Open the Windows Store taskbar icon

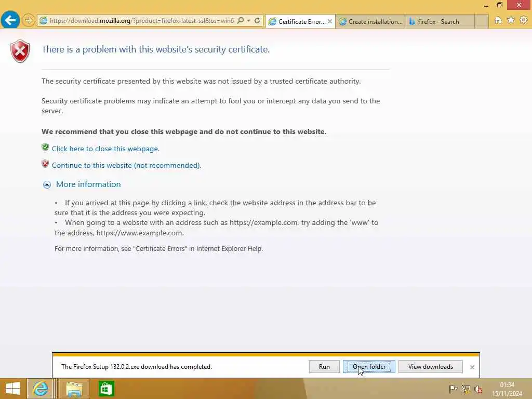click(x=106, y=389)
